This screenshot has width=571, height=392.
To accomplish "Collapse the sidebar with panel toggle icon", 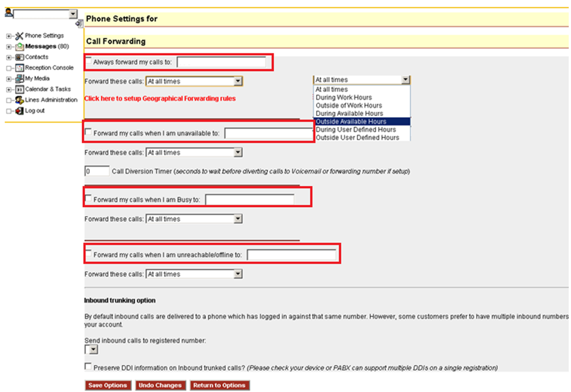I will 79,23.
